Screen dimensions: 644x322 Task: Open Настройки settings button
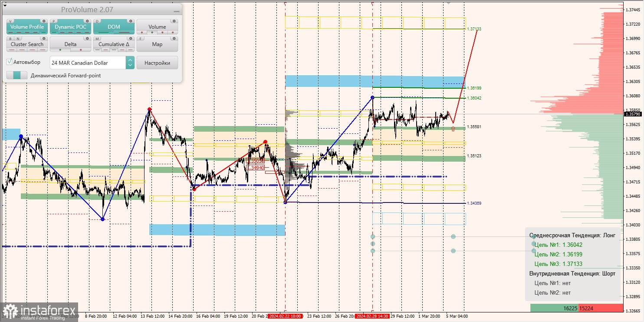pyautogui.click(x=157, y=63)
